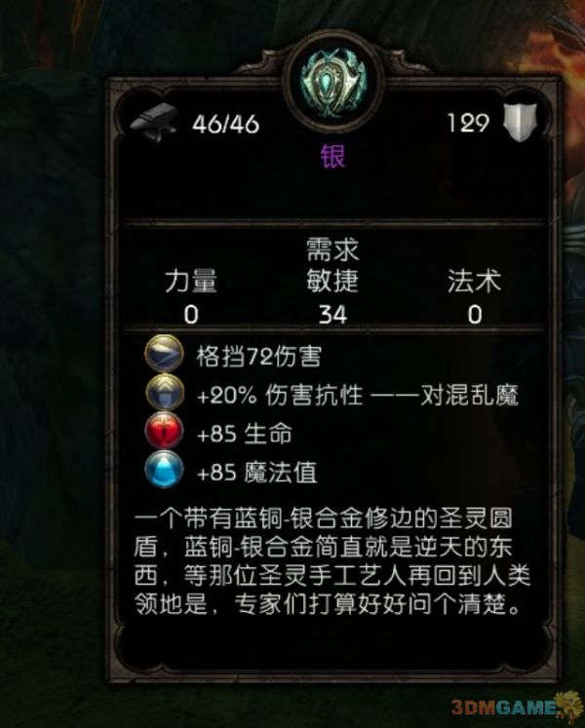Click the +85 生命 bonus text
Screen dimensions: 585x728
point(245,434)
